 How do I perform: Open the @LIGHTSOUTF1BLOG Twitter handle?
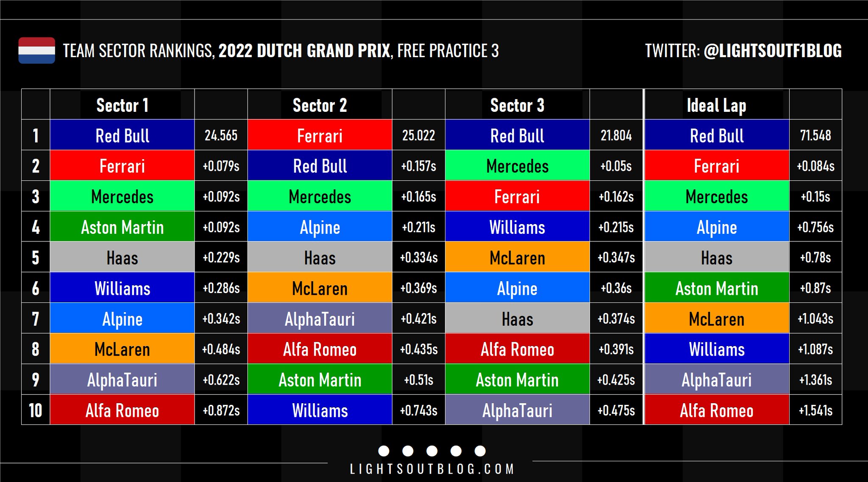(x=773, y=51)
